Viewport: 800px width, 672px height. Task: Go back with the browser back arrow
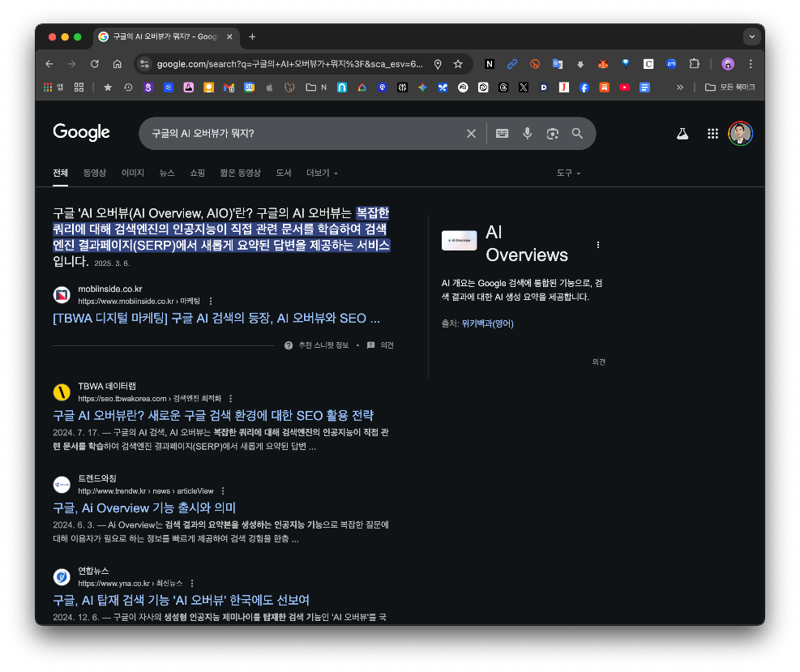point(49,64)
